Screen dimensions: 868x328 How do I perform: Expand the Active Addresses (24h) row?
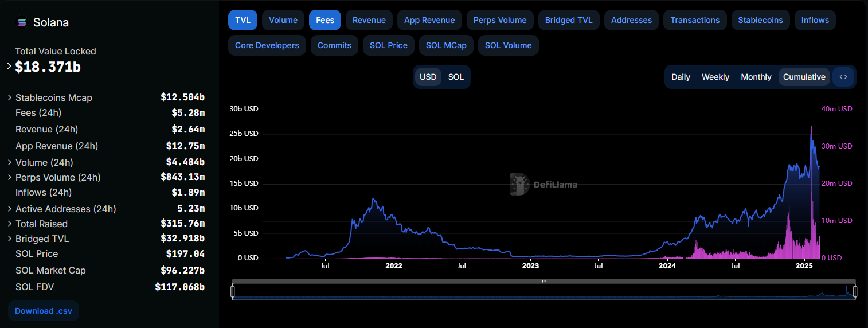click(10, 209)
